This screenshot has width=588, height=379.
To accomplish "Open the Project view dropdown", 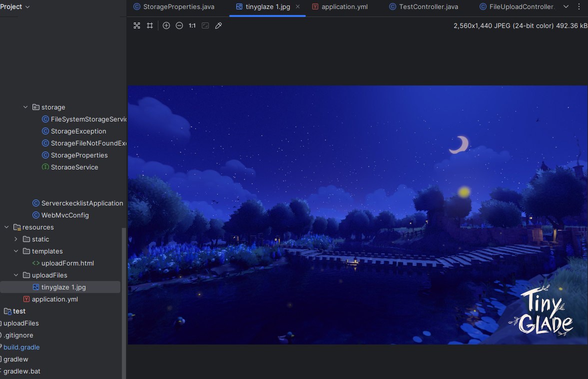I will (15, 7).
